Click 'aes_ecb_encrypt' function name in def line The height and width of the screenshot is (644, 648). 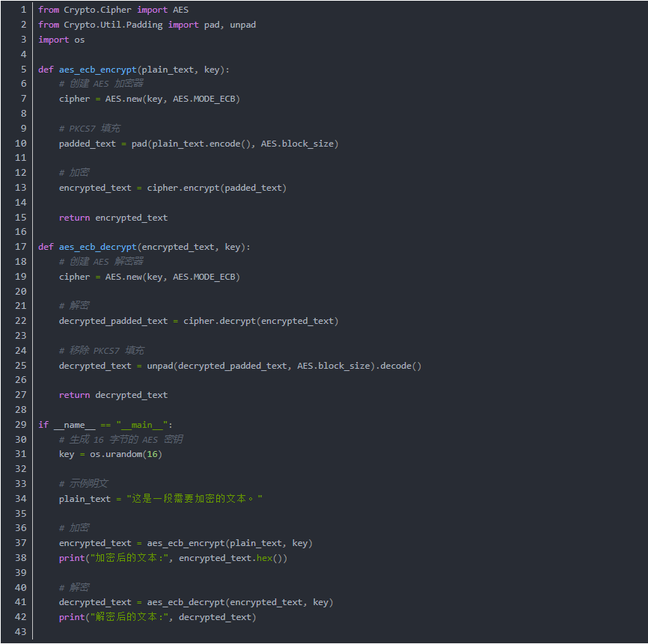(x=97, y=70)
